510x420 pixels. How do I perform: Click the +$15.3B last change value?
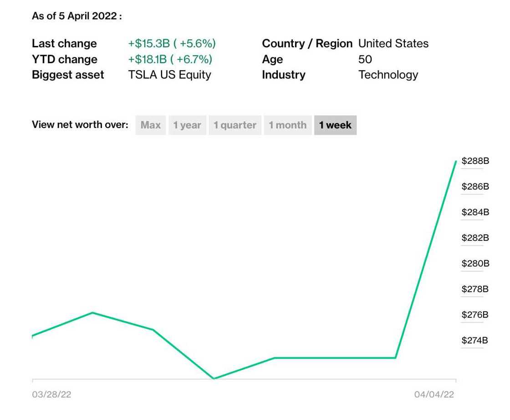point(172,44)
